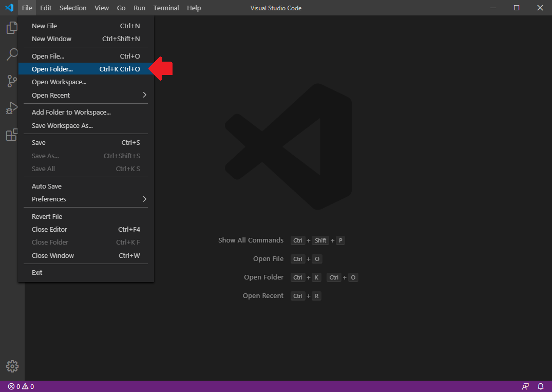Image resolution: width=552 pixels, height=392 pixels.
Task: Choose Close Window
Action: (86, 255)
